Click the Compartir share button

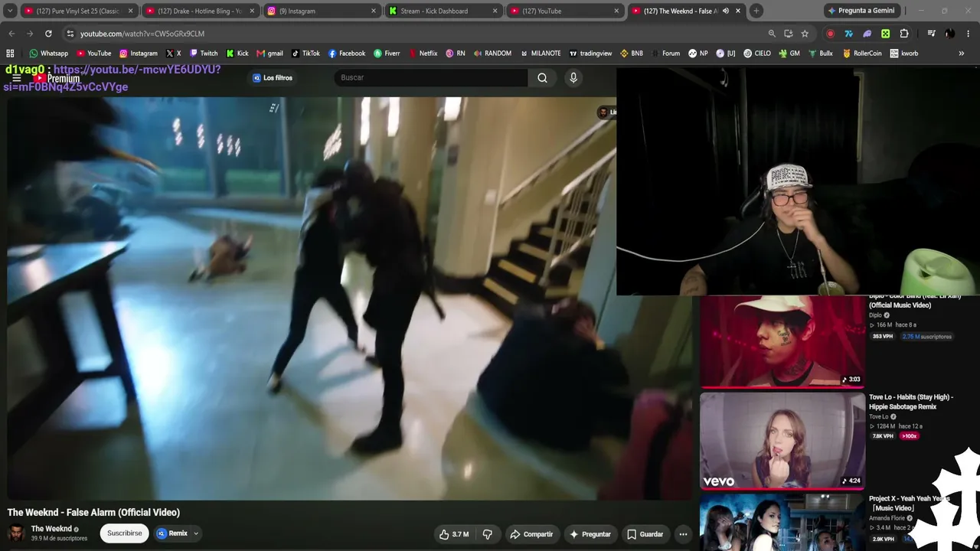click(531, 534)
